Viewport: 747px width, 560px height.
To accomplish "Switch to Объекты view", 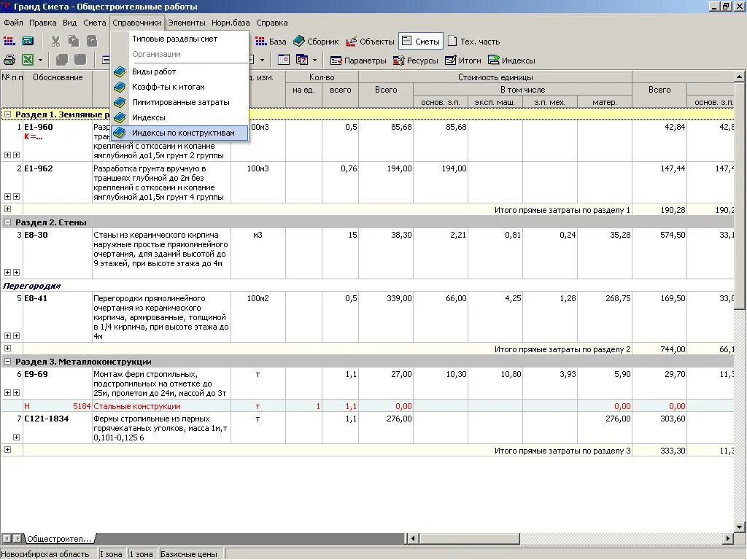I will coord(370,42).
